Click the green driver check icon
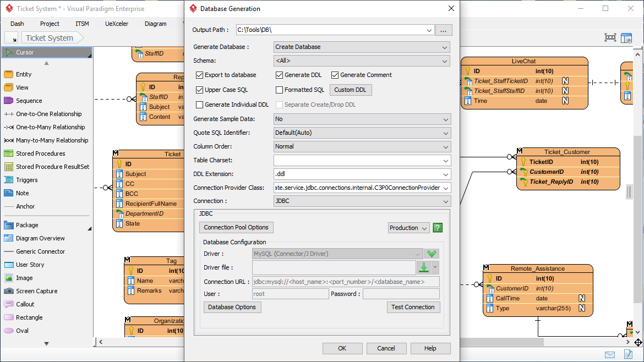Image resolution: width=644 pixels, height=362 pixels. tap(432, 254)
